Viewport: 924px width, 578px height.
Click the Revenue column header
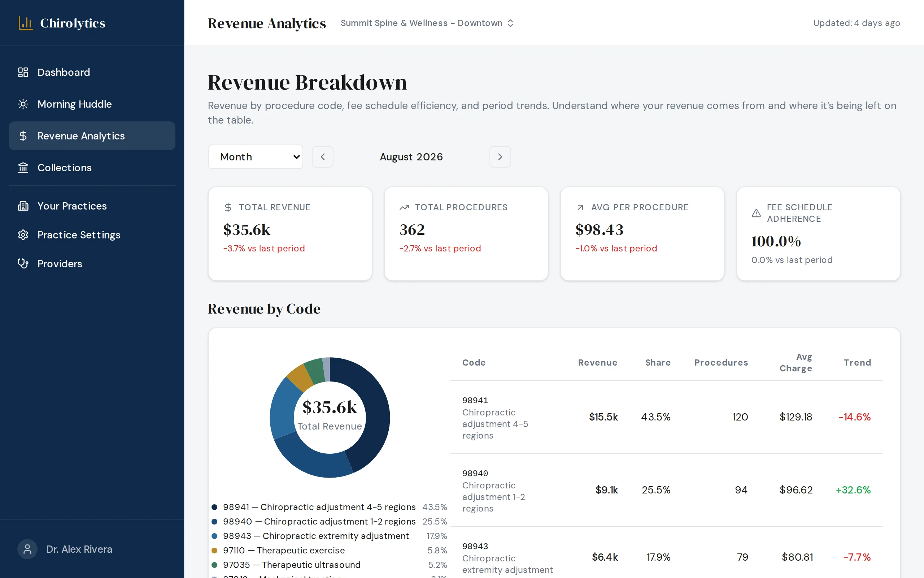point(598,362)
